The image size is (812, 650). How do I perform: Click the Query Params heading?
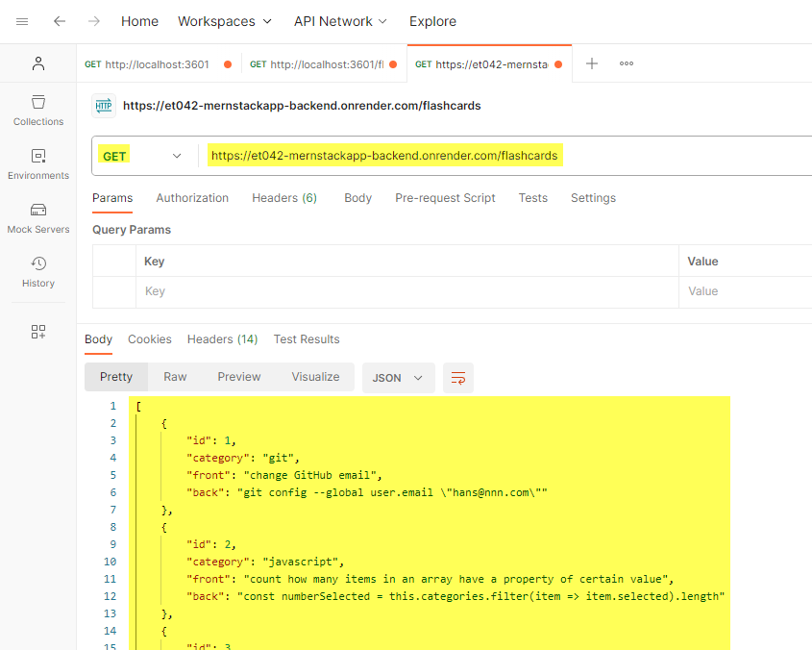pyautogui.click(x=132, y=230)
